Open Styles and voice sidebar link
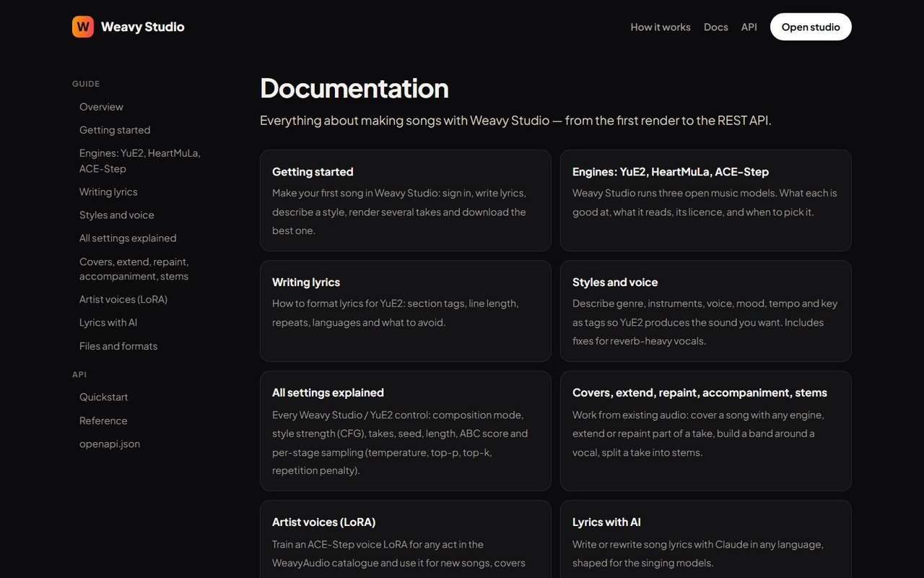This screenshot has height=578, width=924. coord(117,215)
